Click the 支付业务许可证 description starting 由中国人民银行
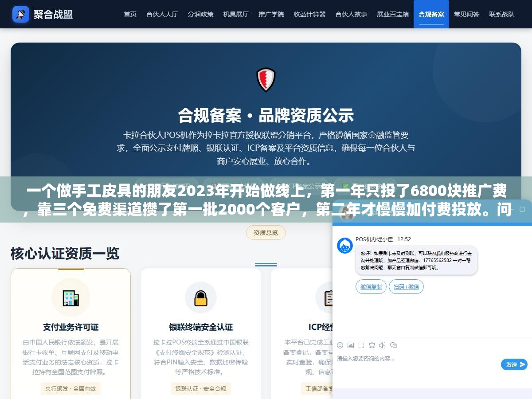The height and width of the screenshot is (399, 532). (70, 357)
